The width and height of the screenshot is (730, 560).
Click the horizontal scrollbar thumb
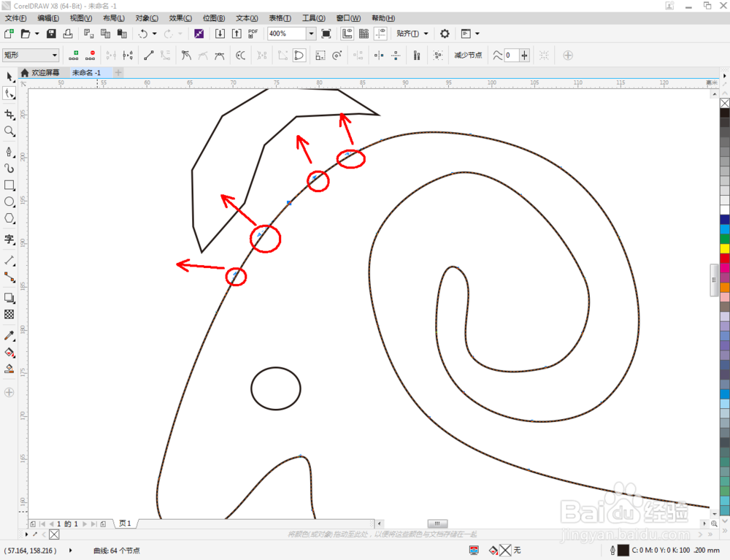[437, 523]
